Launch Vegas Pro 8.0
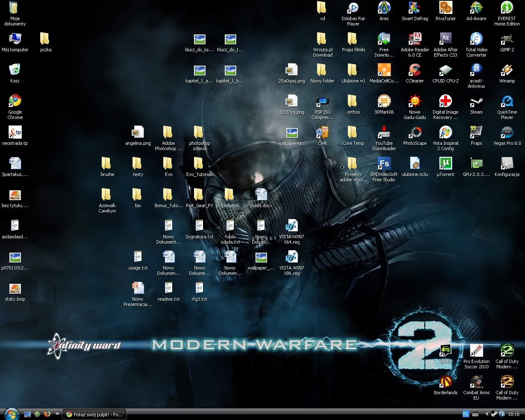This screenshot has width=525, height=420. click(507, 135)
